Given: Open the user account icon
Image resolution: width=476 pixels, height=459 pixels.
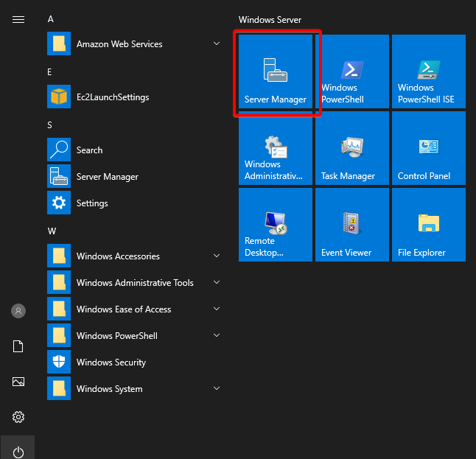Looking at the screenshot, I should tap(18, 311).
